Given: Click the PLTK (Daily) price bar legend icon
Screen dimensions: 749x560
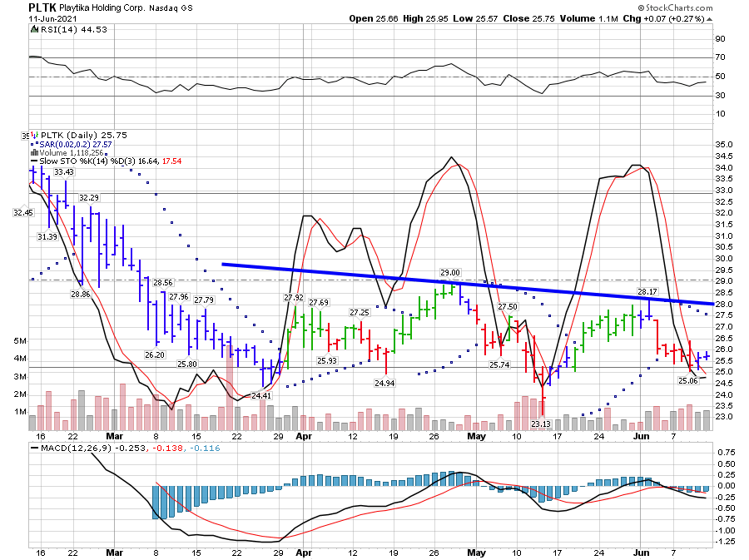Looking at the screenshot, I should pyautogui.click(x=33, y=134).
